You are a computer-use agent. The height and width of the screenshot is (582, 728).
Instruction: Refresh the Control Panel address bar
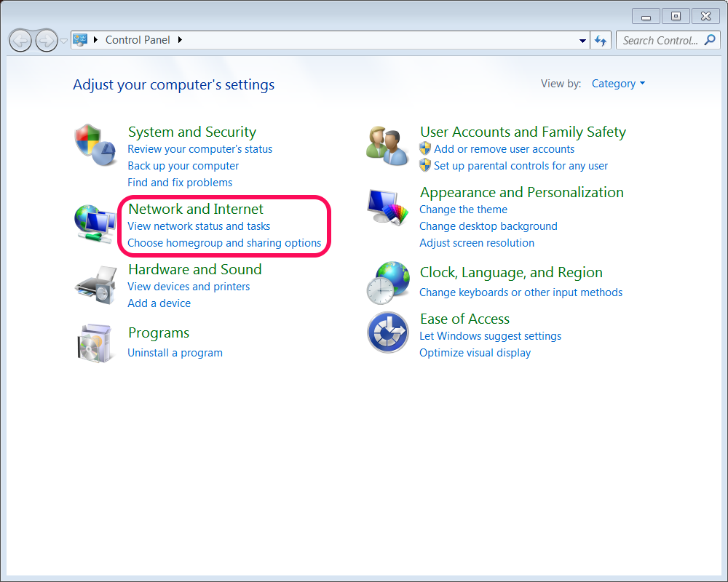click(601, 41)
